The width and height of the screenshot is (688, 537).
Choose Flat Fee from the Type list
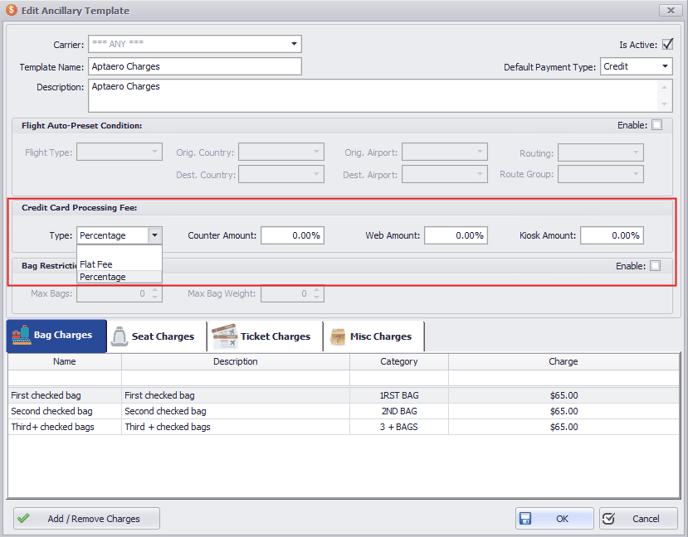119,265
